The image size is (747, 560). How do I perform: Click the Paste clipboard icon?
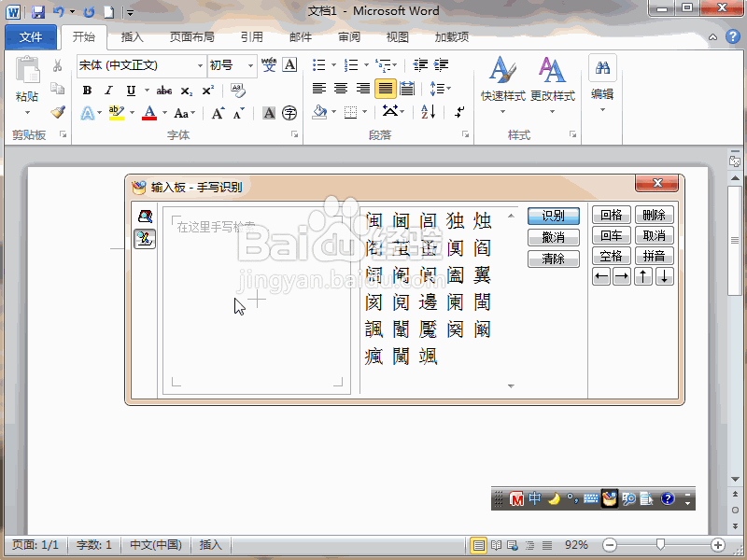point(27,69)
